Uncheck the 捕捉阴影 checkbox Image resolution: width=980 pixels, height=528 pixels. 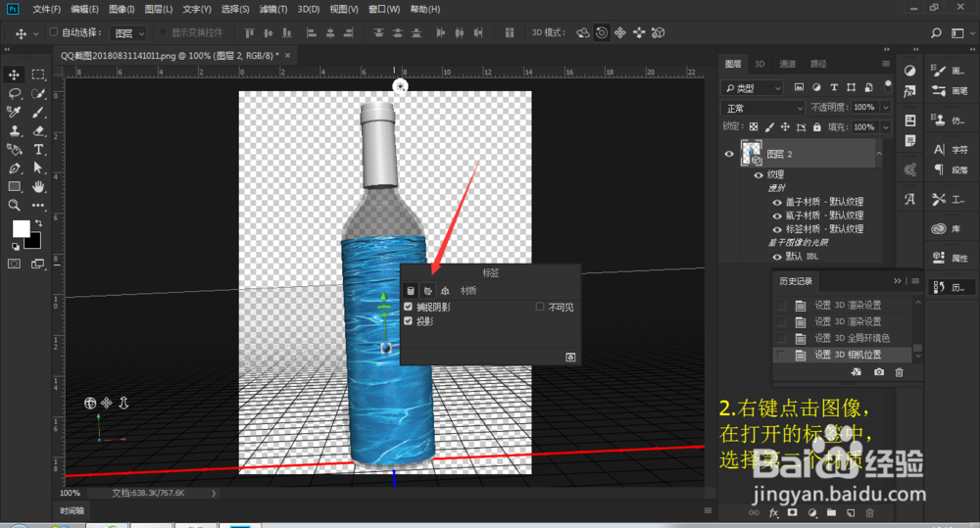(408, 307)
